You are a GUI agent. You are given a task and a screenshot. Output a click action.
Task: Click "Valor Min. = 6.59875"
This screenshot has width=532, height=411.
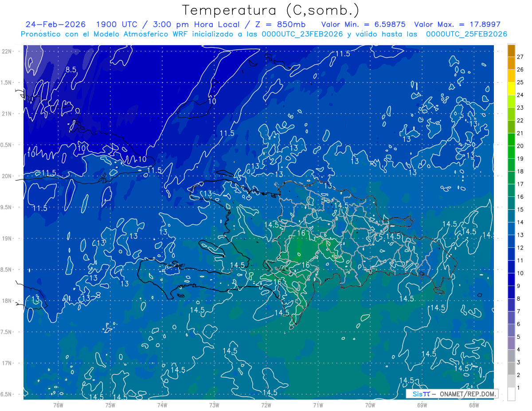point(364,24)
